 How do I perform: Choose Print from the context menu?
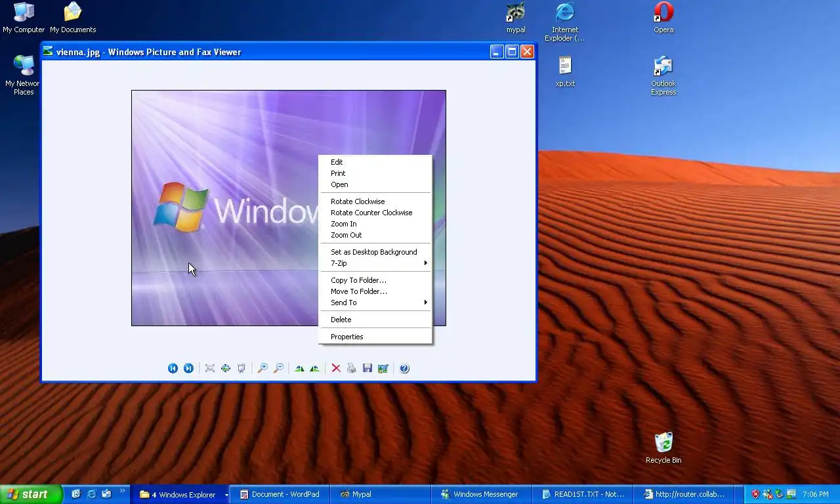pos(375,173)
